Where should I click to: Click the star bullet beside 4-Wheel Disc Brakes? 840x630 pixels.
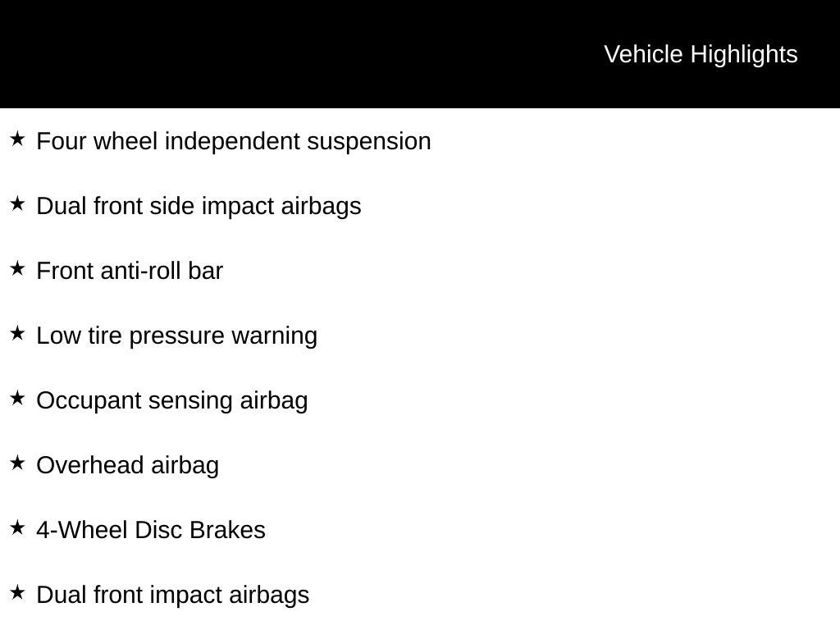[17, 528]
